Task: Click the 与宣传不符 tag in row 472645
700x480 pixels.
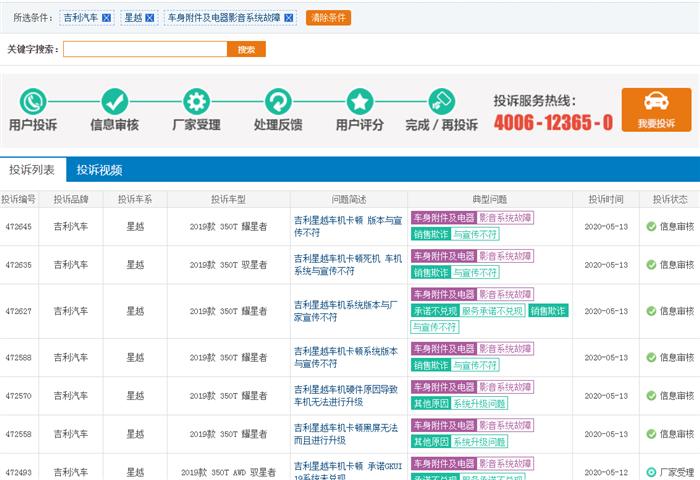Action: pyautogui.click(x=475, y=234)
